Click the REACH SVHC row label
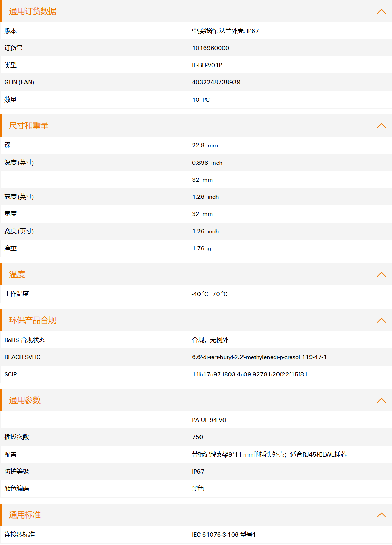The image size is (392, 545). coord(22,357)
